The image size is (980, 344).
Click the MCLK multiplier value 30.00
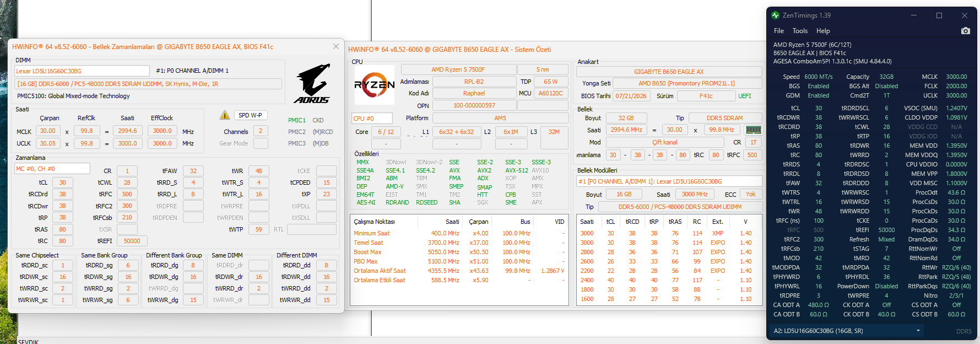point(47,131)
